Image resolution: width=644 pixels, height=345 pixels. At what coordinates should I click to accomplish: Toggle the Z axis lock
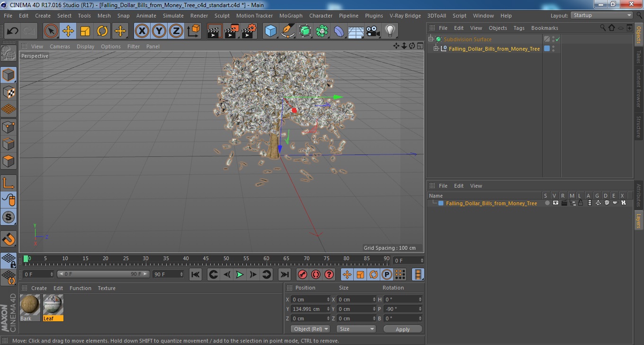coord(176,31)
